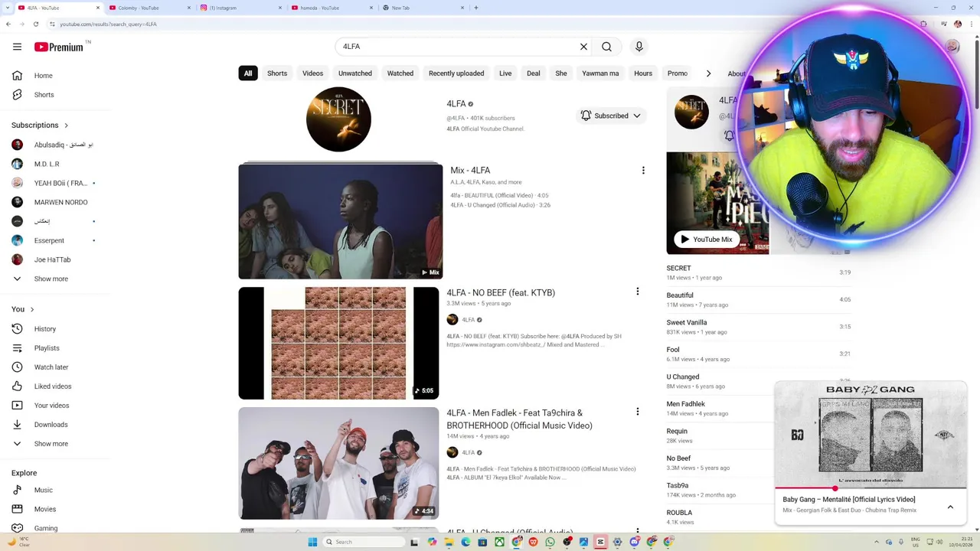Filter results by Unwatched
The height and width of the screenshot is (551, 980).
[x=355, y=73]
